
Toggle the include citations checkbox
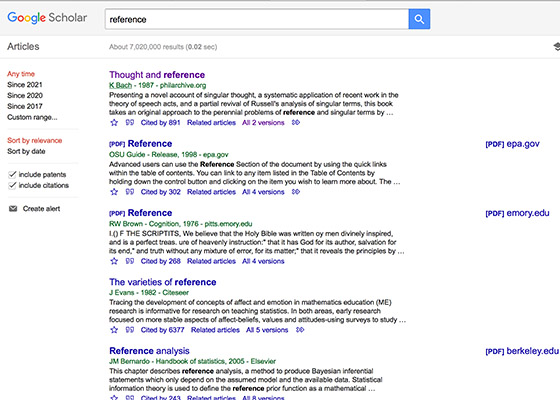pos(12,185)
